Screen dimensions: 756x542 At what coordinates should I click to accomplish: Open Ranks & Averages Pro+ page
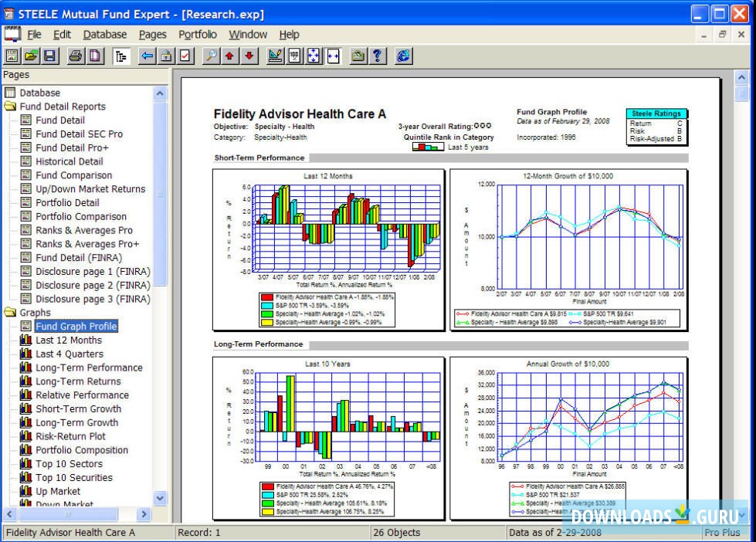point(87,244)
